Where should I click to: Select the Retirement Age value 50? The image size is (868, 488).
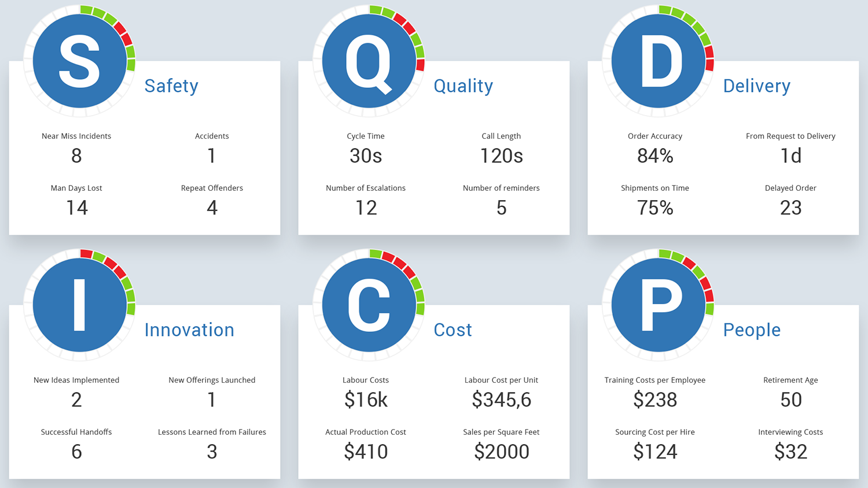790,400
